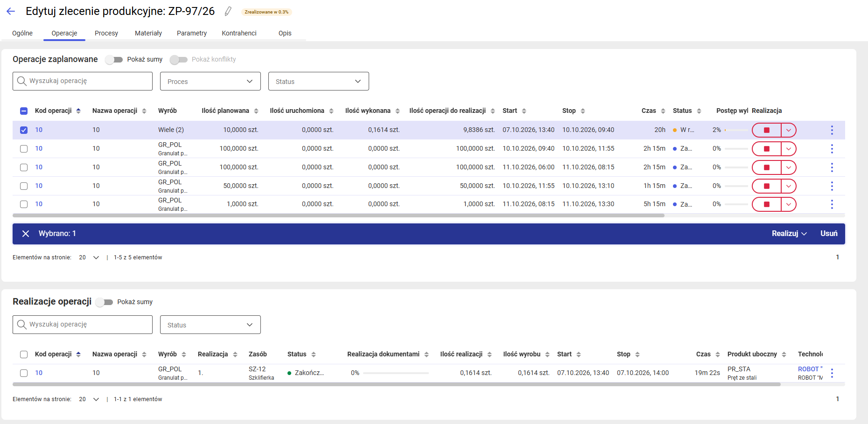Sort realizations by Ilość wyrobu
Viewport: 868px width, 424px height.
click(547, 354)
